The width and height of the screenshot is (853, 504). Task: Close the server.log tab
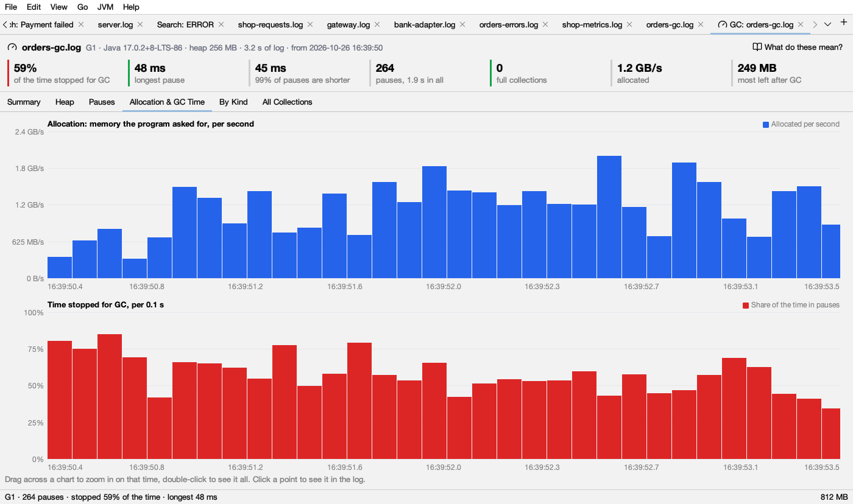click(x=140, y=24)
